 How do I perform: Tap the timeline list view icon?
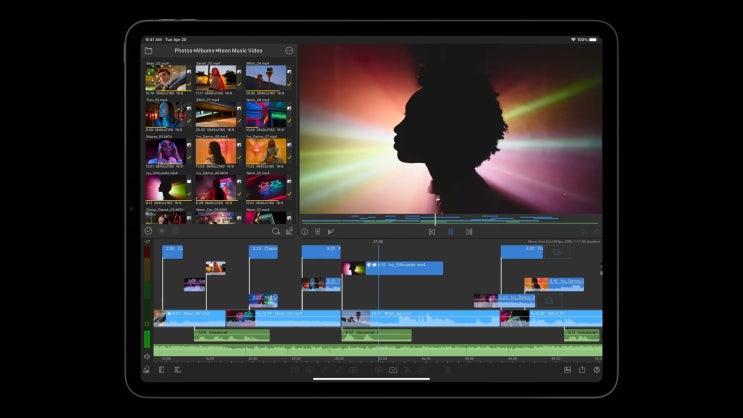pos(178,370)
